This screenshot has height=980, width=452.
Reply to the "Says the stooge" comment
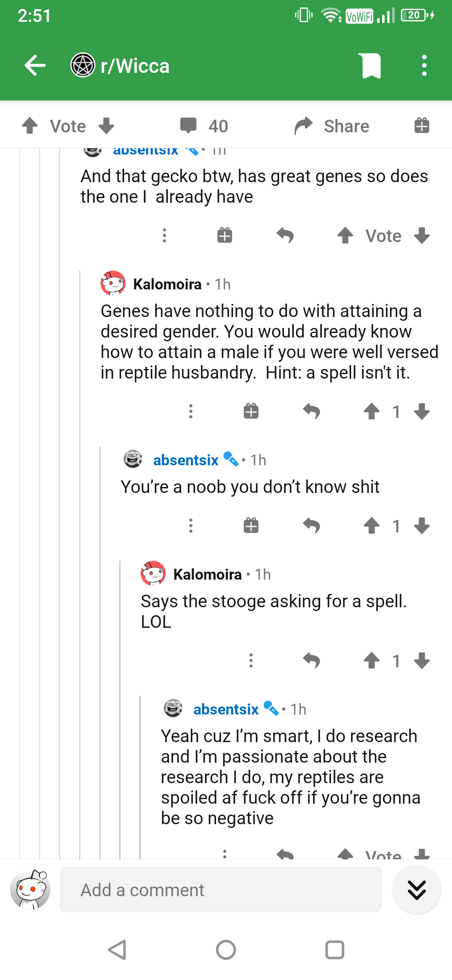point(311,660)
